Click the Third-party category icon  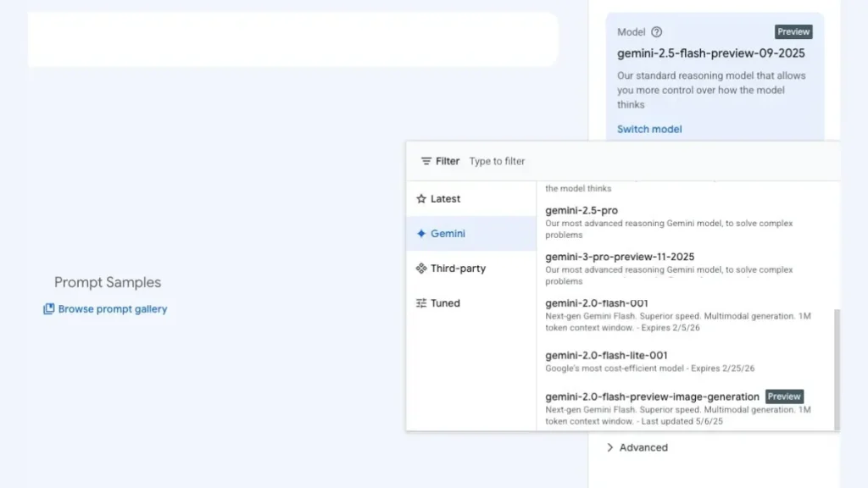(x=421, y=269)
